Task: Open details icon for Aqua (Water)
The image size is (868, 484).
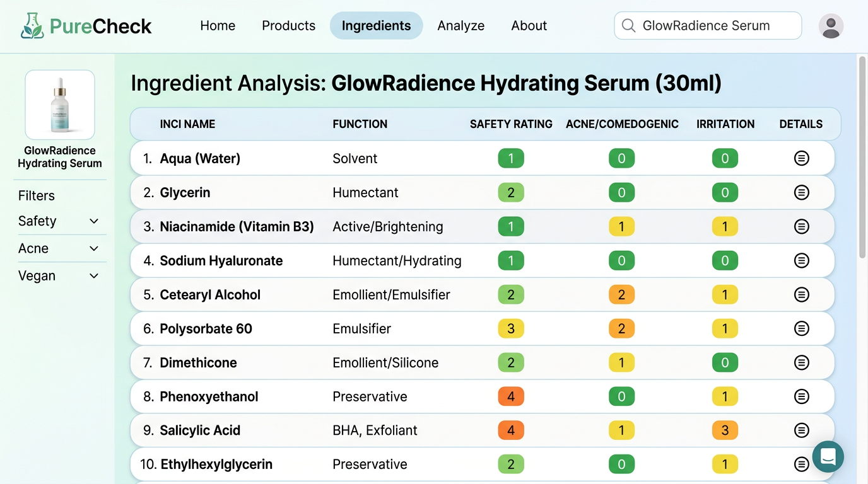Action: point(801,158)
